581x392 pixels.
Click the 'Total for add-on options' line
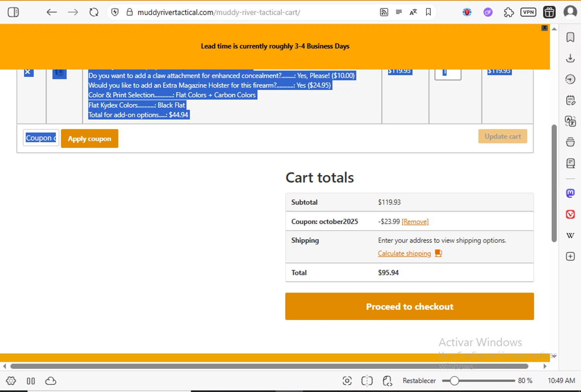[138, 115]
